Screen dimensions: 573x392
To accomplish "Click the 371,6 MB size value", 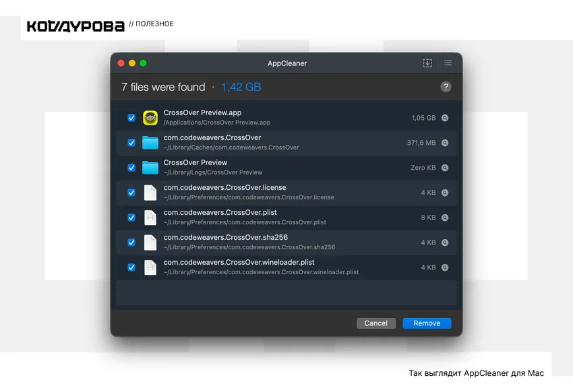I will click(421, 143).
